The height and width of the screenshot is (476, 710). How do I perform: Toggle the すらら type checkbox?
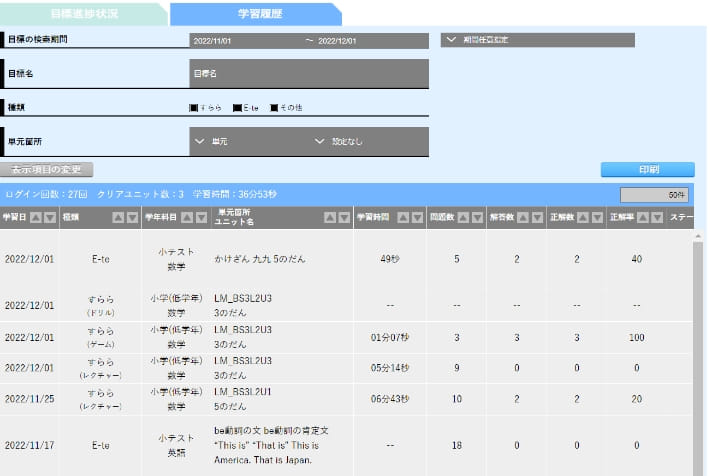click(194, 108)
